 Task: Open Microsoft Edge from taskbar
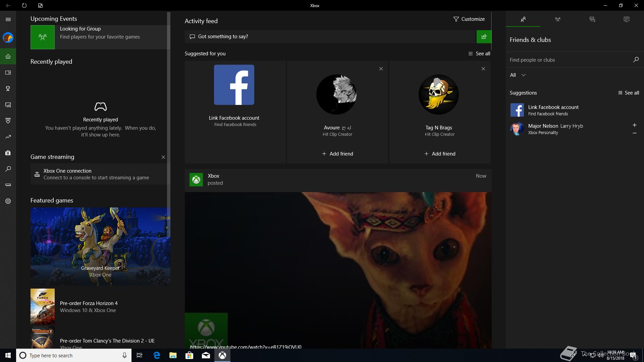pyautogui.click(x=157, y=355)
